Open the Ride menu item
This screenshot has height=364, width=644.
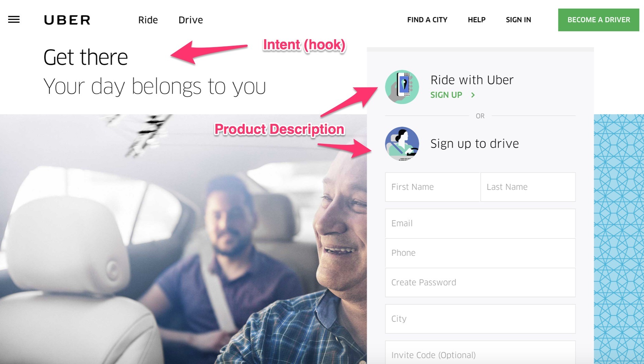[x=148, y=20]
